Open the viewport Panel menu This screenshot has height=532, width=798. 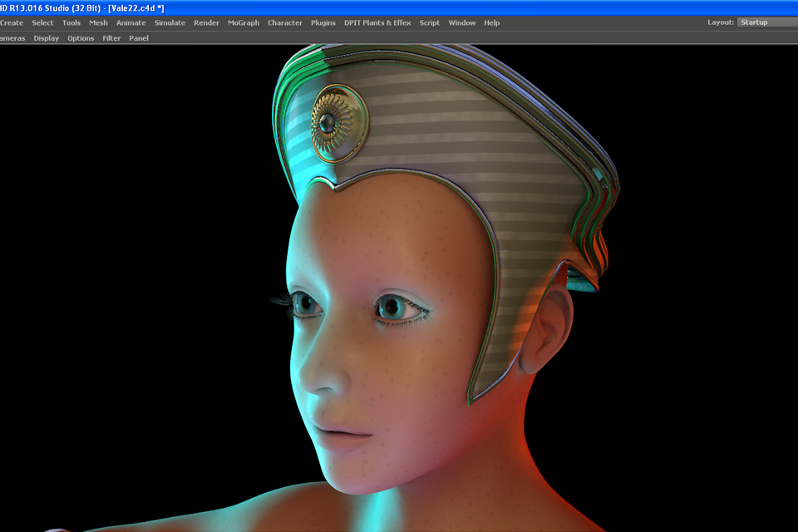139,38
